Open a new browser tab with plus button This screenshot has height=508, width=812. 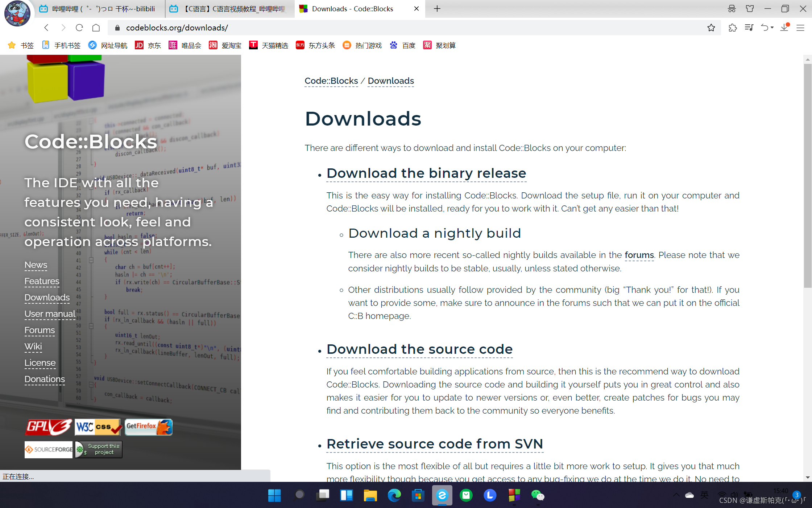(x=437, y=9)
